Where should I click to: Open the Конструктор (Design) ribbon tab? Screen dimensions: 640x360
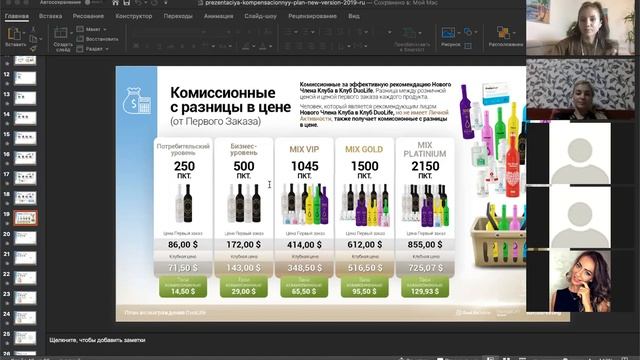tap(134, 16)
